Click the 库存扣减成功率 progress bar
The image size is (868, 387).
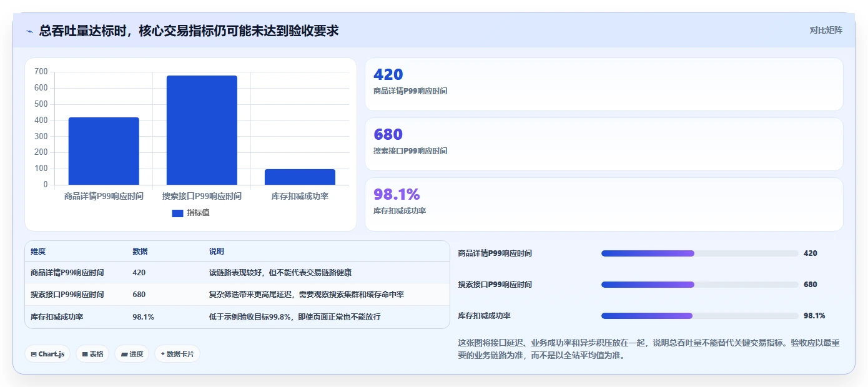tap(699, 316)
